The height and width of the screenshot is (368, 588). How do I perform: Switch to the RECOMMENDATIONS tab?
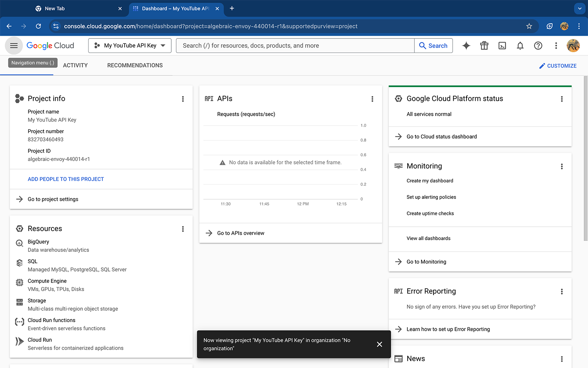pos(135,66)
